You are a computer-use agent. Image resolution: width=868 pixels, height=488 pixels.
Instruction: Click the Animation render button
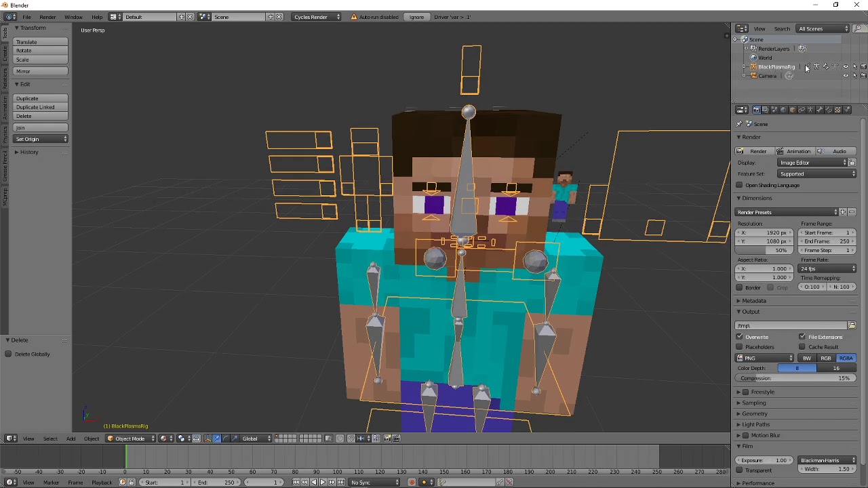(795, 151)
